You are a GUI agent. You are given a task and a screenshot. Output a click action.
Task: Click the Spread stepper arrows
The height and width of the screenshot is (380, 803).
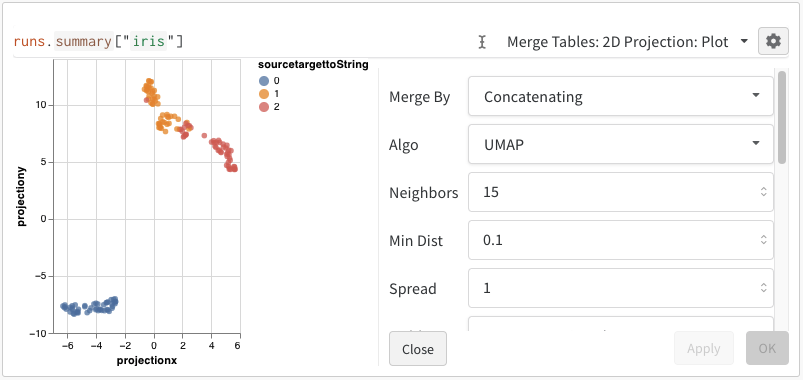(763, 288)
